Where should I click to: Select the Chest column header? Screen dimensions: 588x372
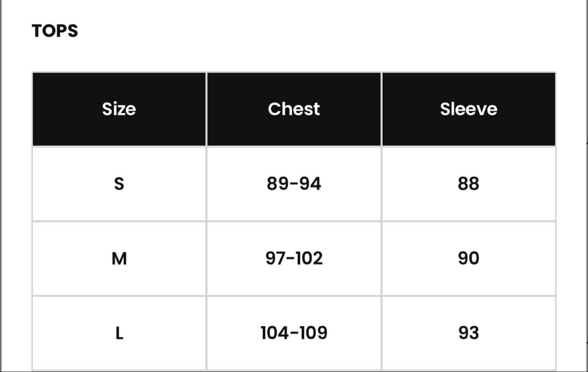click(x=294, y=109)
